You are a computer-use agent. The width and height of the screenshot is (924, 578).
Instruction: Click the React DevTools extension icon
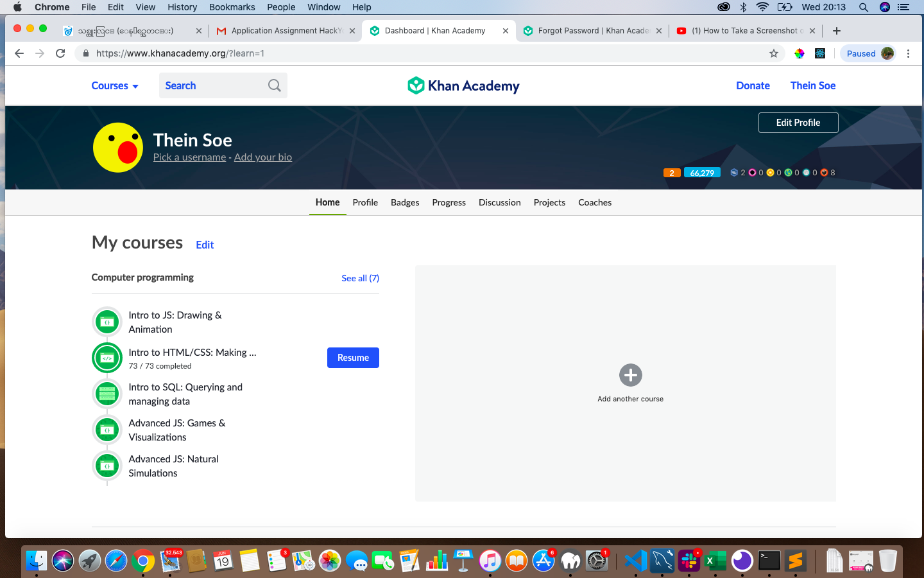click(x=820, y=53)
